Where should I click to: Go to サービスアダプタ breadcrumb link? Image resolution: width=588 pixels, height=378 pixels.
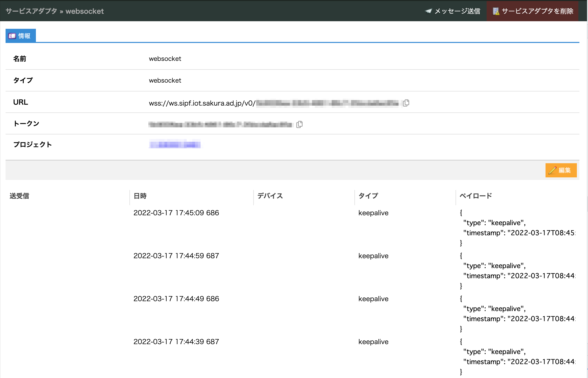[x=31, y=11]
